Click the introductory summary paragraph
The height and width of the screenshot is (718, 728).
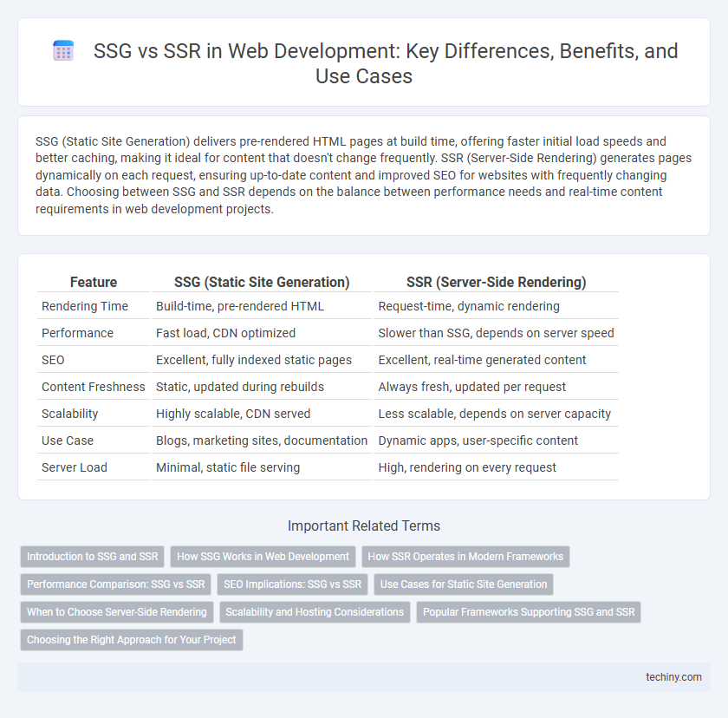(x=363, y=175)
